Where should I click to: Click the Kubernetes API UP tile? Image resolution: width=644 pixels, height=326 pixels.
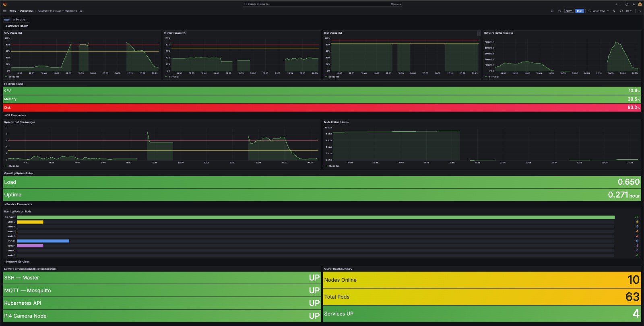[162, 303]
